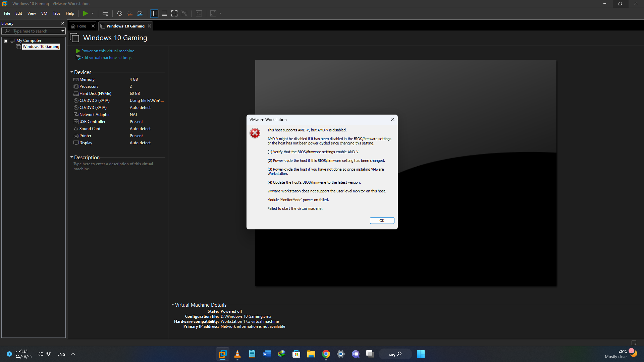
Task: Click the CD/DVD 2 (SATA) device row
Action: click(x=119, y=101)
